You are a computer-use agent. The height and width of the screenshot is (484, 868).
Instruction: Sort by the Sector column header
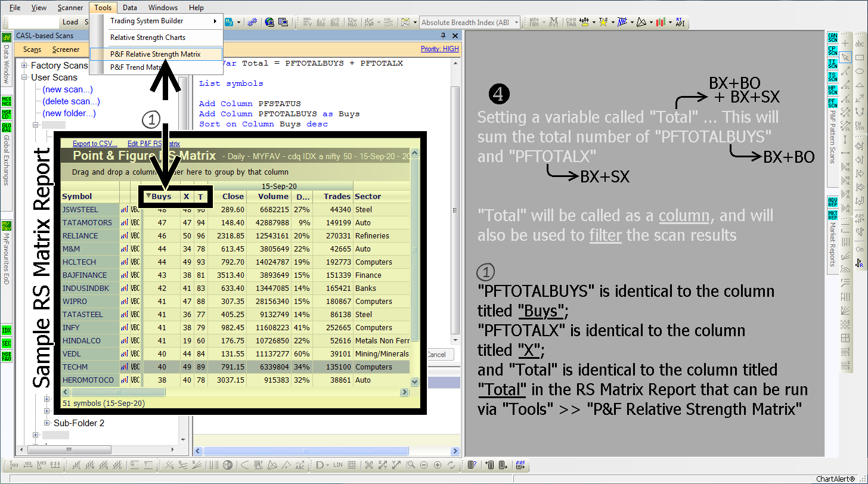[382, 196]
